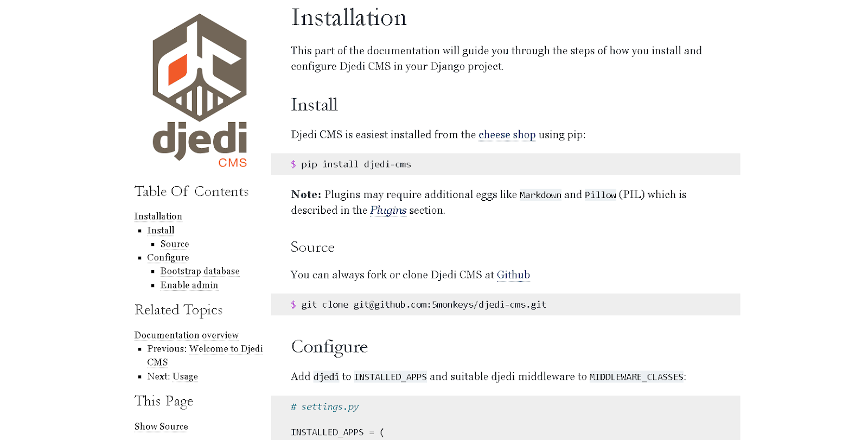Click the Configure heading in main content
868x440 pixels.
pos(329,347)
